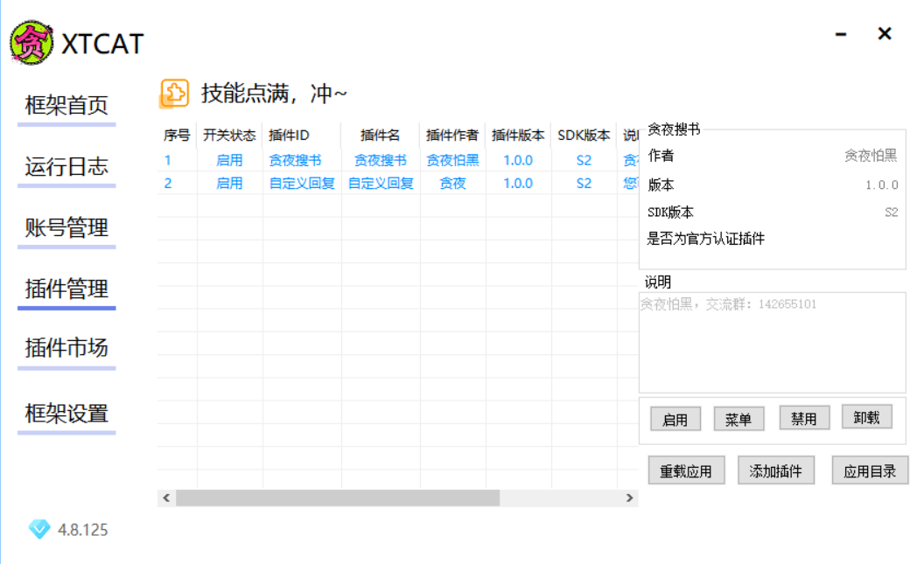Screen dimensions: 924x564
Task: Minimize the XTCAT window
Action: click(841, 34)
